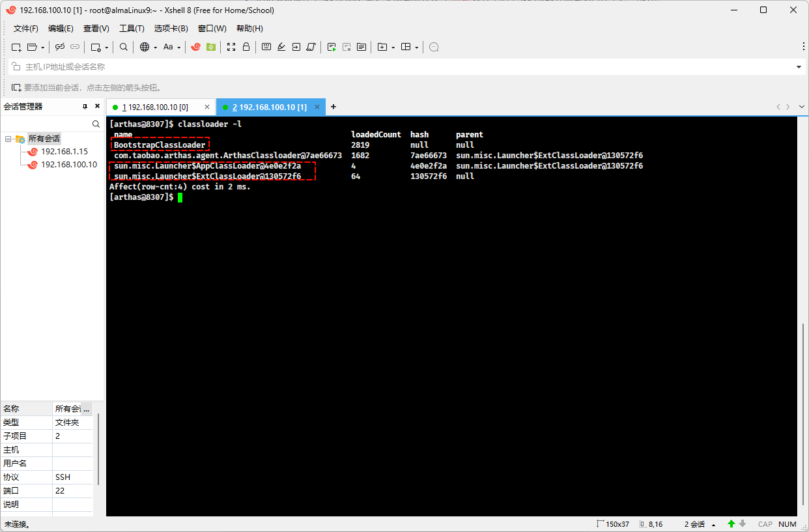This screenshot has width=809, height=532.
Task: Open the 工具(T) menu
Action: coord(132,29)
